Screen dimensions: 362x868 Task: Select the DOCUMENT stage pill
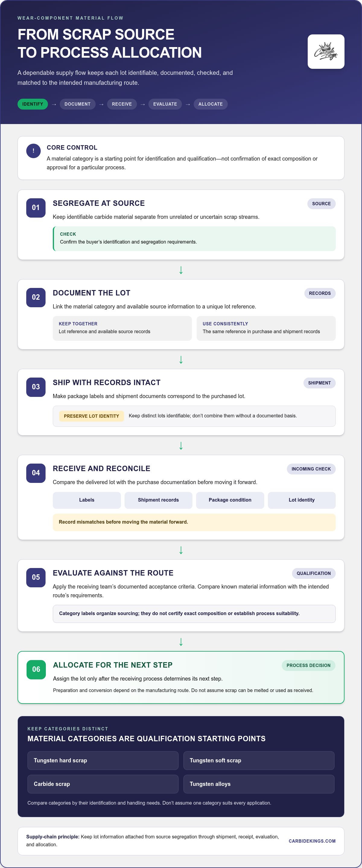click(78, 104)
